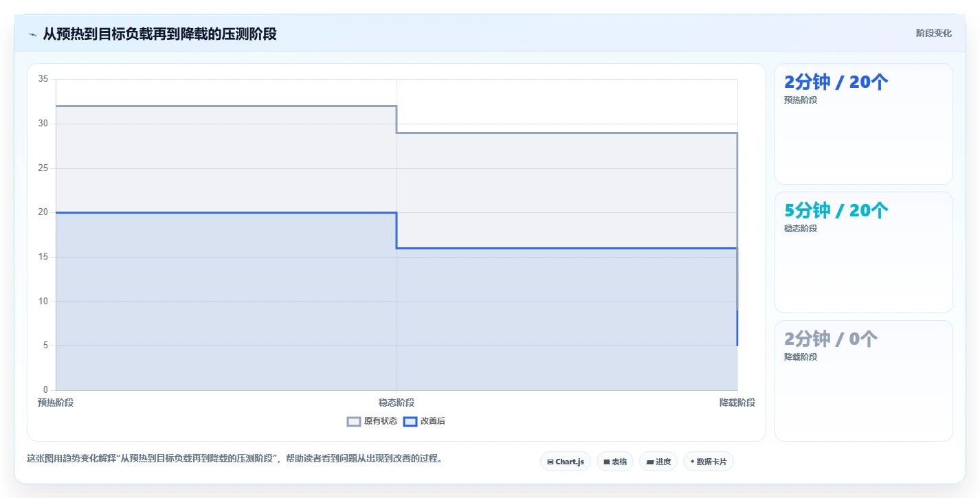
Task: Click the y-axis value 20
Action: [x=43, y=212]
